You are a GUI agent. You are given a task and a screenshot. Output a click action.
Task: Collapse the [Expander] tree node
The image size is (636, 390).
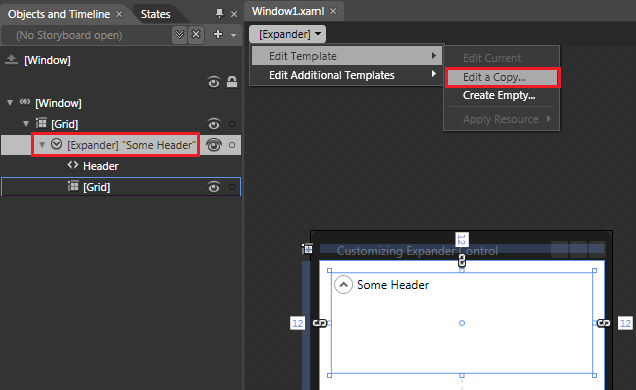click(x=42, y=145)
